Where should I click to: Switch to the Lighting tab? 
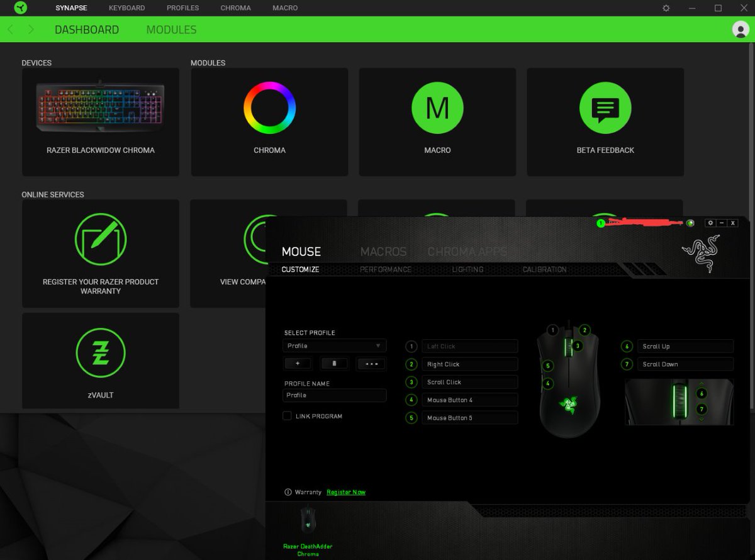[467, 269]
